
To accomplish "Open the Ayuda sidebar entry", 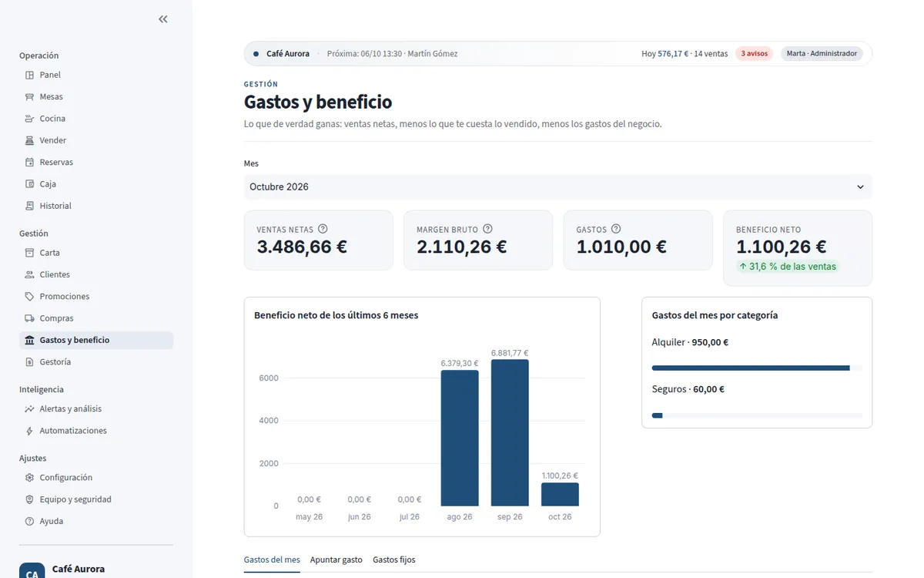I will (96, 521).
